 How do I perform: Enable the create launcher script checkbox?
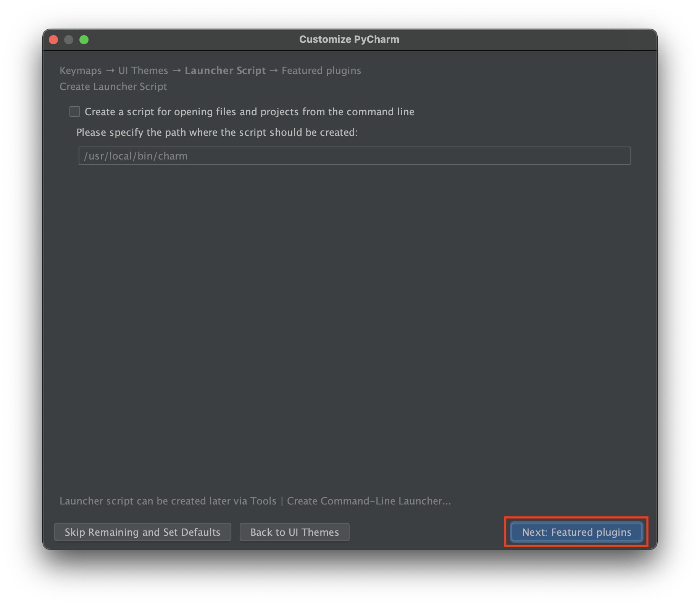(75, 111)
